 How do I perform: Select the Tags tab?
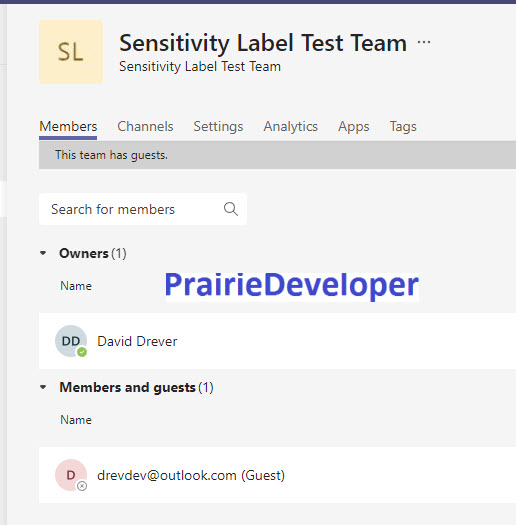click(x=403, y=127)
